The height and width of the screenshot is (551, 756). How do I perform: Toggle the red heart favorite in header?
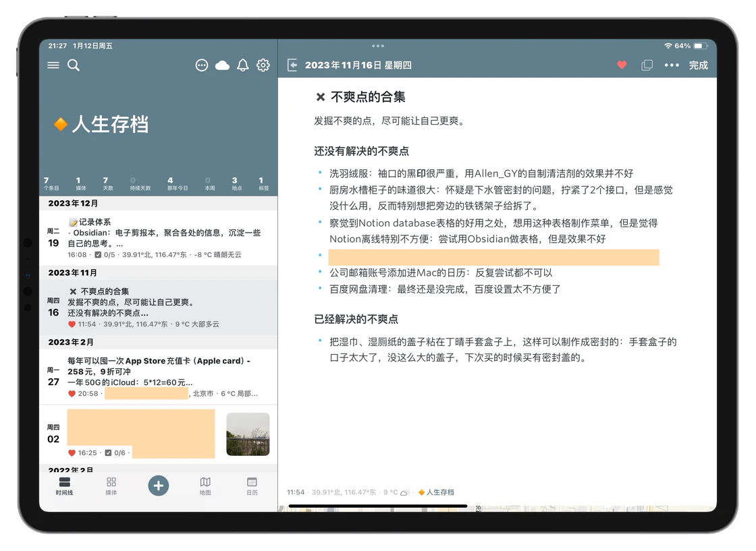click(622, 65)
